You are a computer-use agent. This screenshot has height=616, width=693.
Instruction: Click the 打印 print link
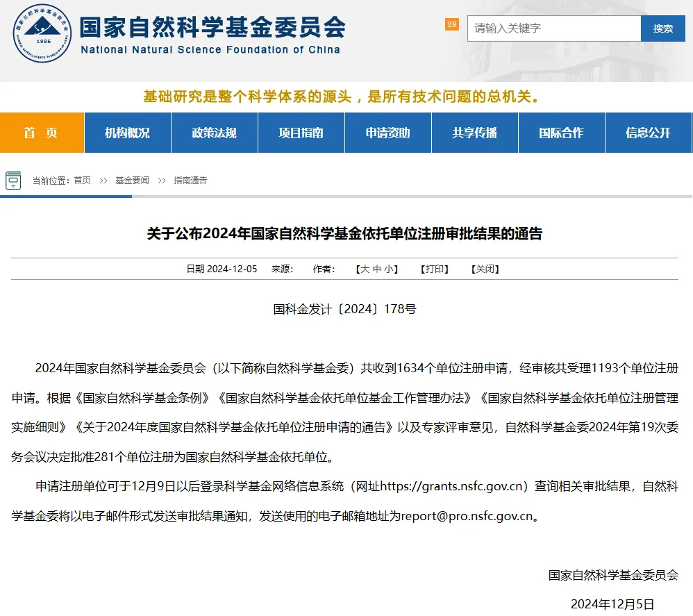435,269
